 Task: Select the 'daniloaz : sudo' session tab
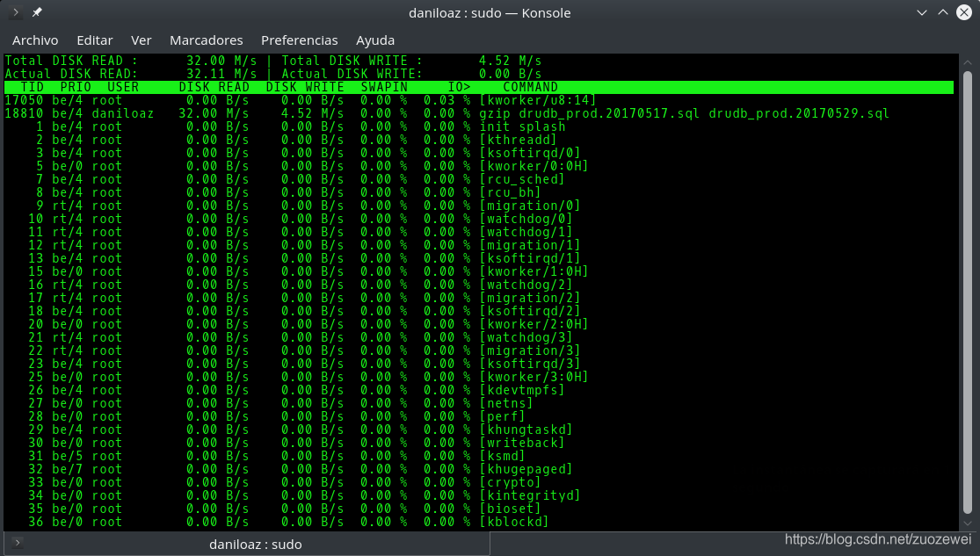point(248,544)
